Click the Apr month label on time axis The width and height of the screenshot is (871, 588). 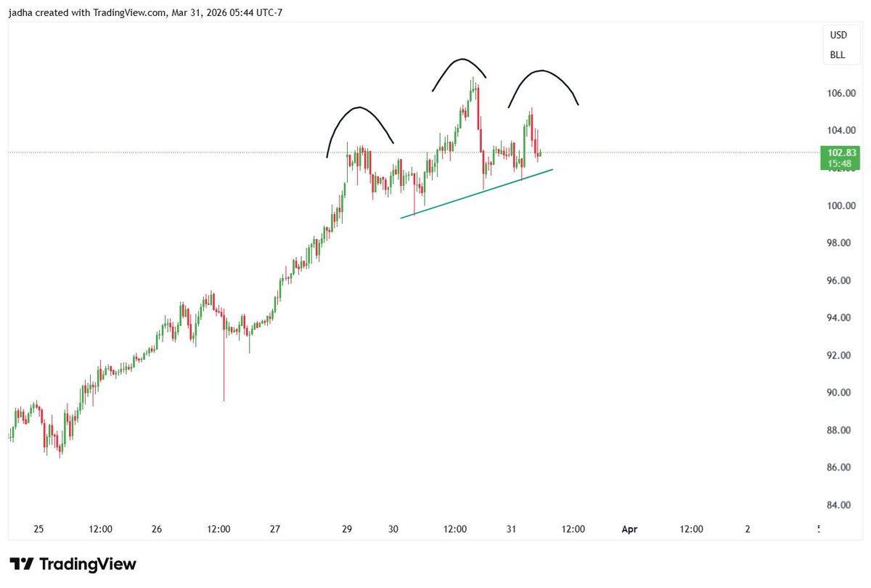(x=629, y=530)
